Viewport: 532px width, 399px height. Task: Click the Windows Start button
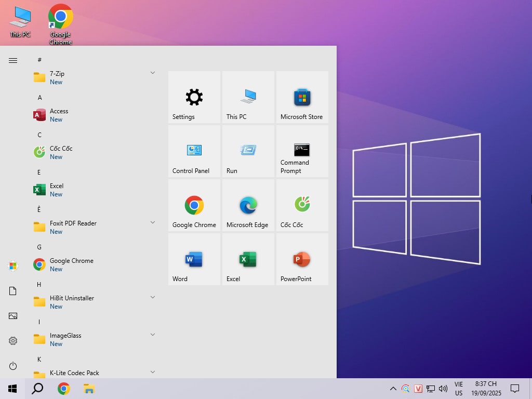coord(12,389)
